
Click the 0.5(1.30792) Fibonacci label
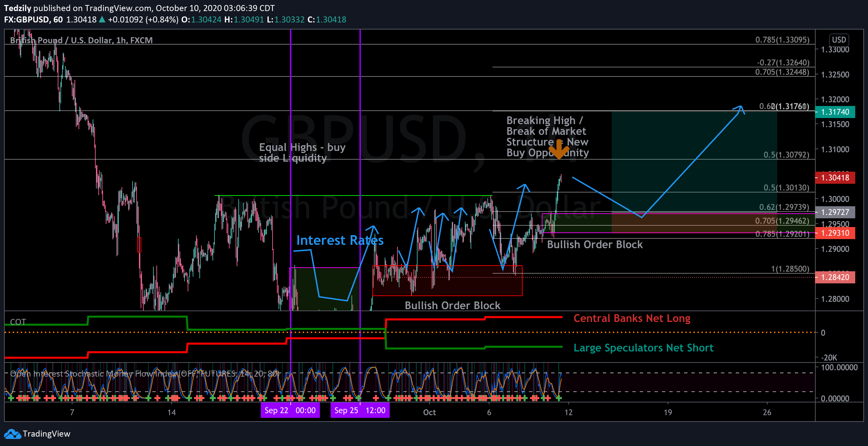point(786,155)
